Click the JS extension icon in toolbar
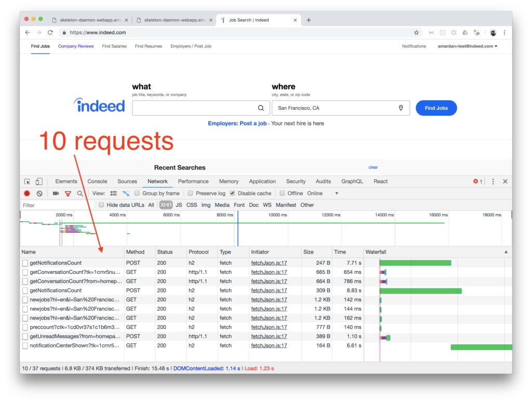 (x=477, y=33)
